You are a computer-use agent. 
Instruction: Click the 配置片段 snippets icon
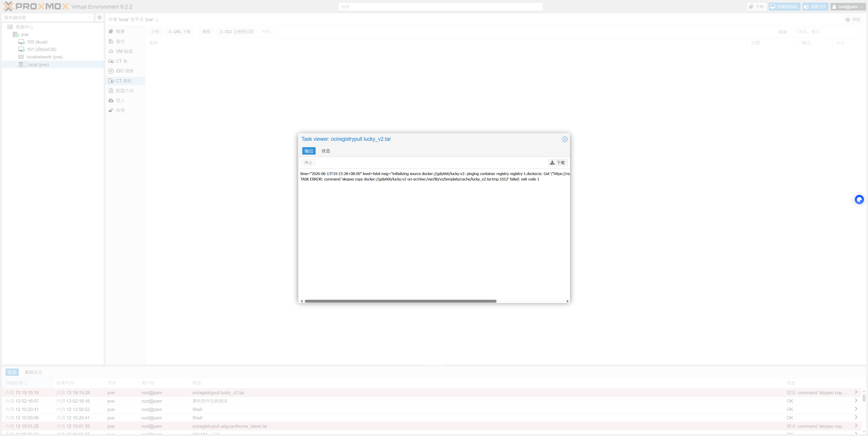click(111, 91)
